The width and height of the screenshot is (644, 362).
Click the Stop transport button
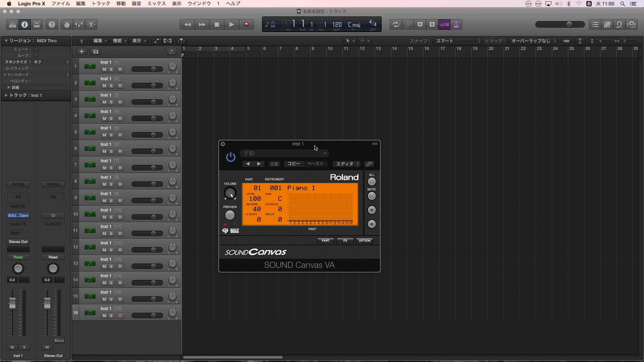click(217, 24)
